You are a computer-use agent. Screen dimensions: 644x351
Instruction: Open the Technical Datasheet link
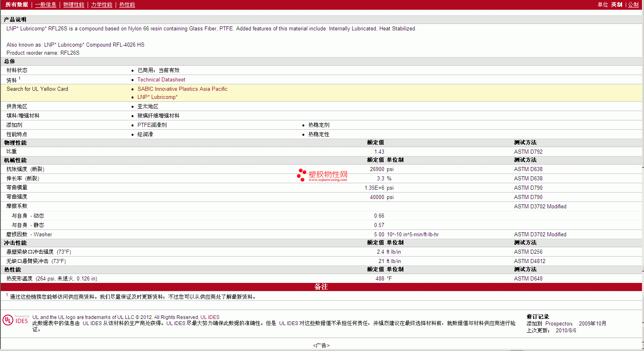[161, 80]
